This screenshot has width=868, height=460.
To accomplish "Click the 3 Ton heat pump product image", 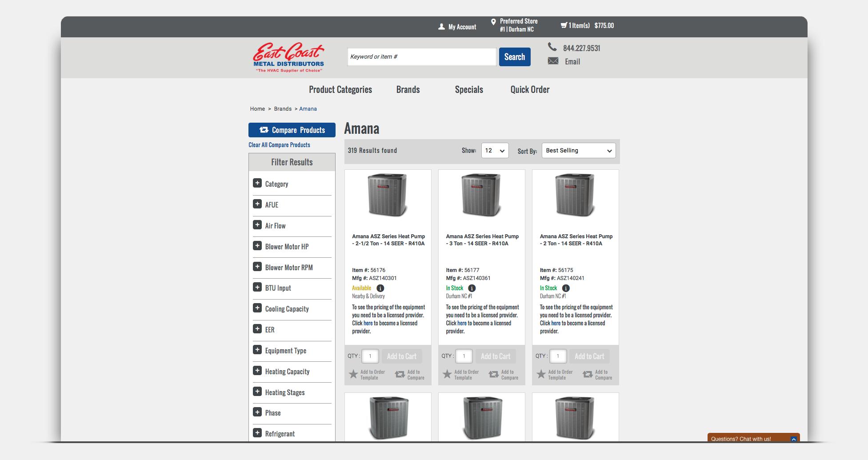I will 481,195.
